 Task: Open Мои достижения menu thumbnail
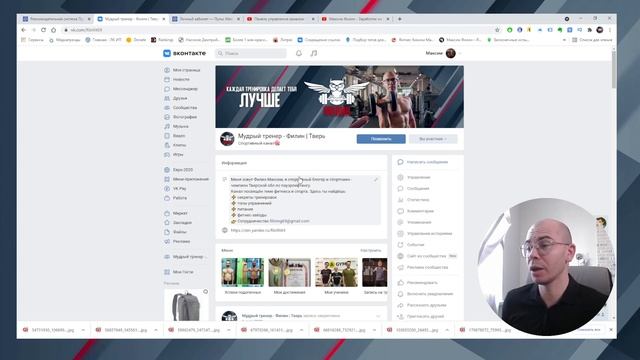click(x=289, y=276)
